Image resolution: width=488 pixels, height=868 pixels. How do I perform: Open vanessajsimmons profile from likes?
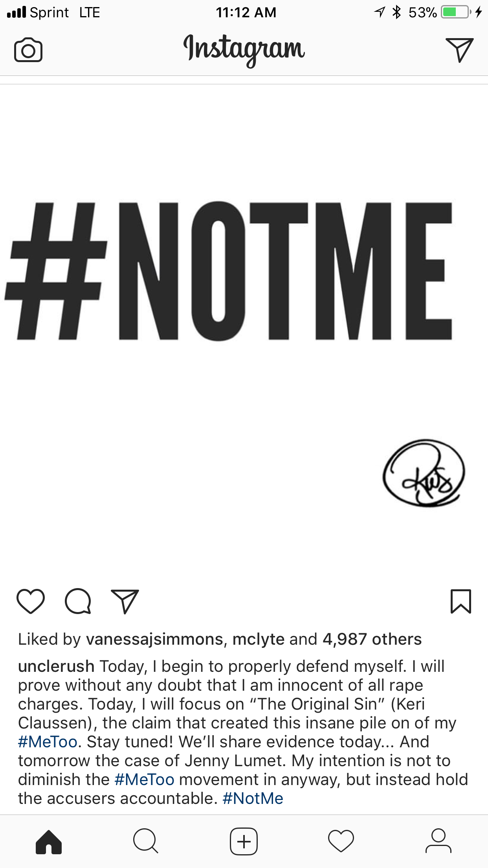point(155,640)
